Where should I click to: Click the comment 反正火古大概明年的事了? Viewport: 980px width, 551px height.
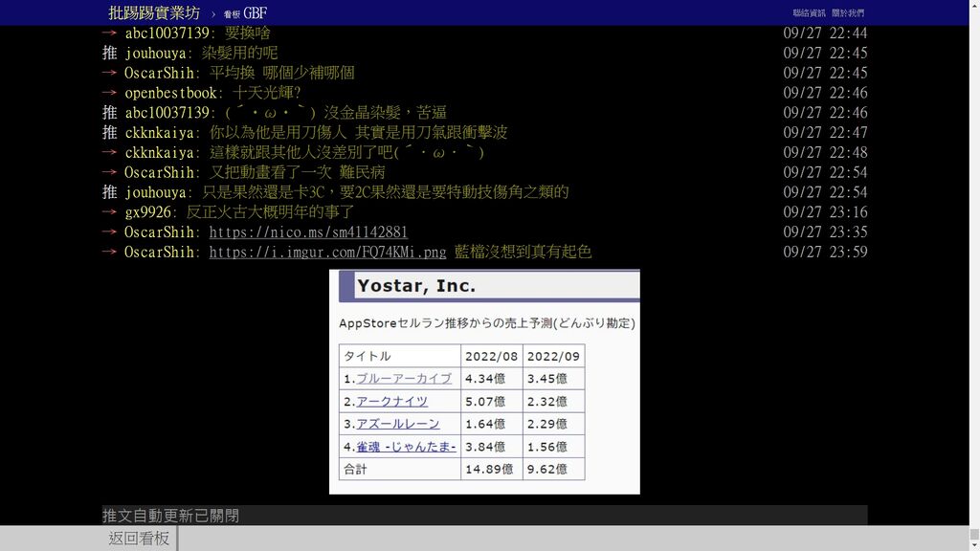tap(270, 211)
